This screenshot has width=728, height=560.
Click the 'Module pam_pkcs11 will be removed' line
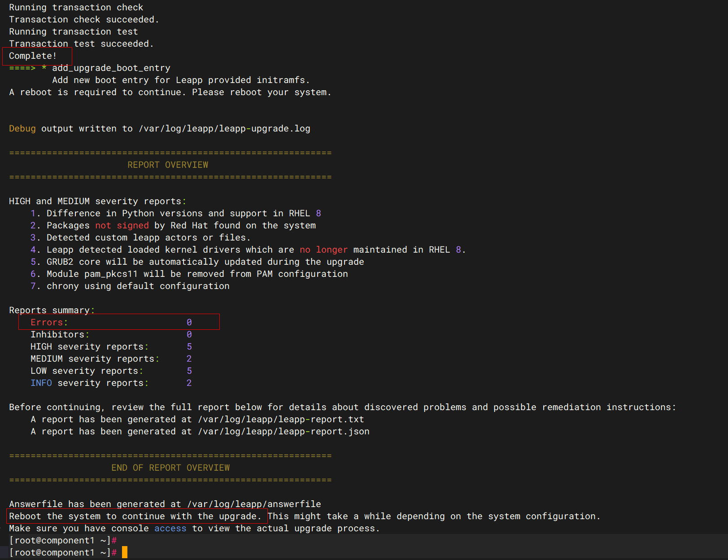tap(197, 274)
